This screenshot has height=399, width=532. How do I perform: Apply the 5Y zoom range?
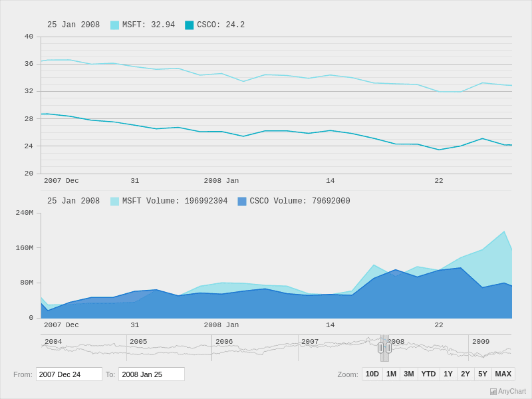[x=483, y=374]
